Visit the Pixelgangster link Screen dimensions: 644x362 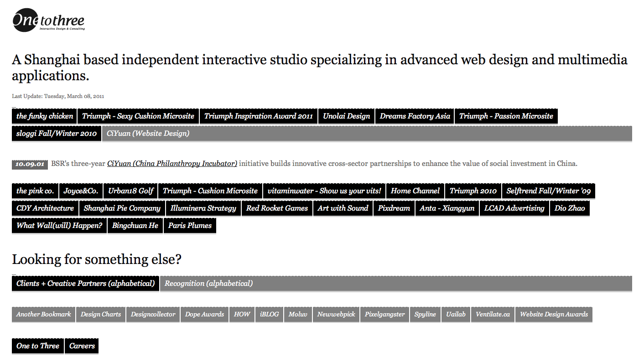tap(385, 315)
